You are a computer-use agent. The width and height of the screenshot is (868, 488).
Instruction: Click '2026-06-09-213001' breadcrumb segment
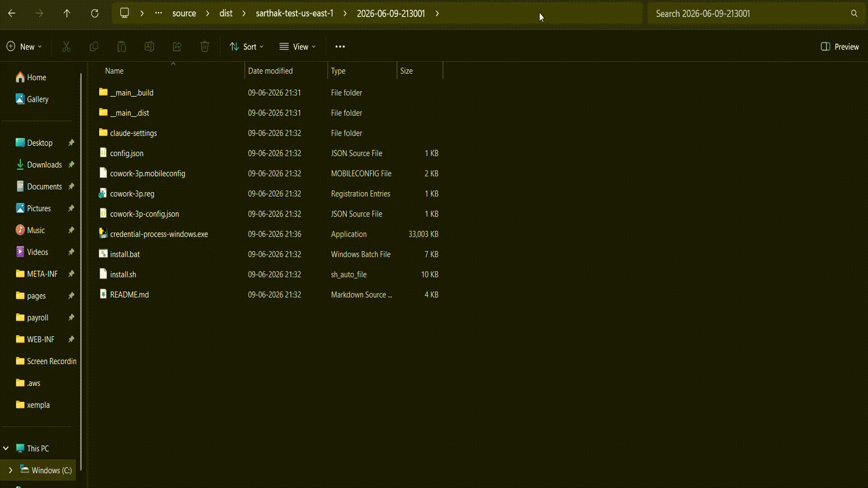[x=391, y=14]
